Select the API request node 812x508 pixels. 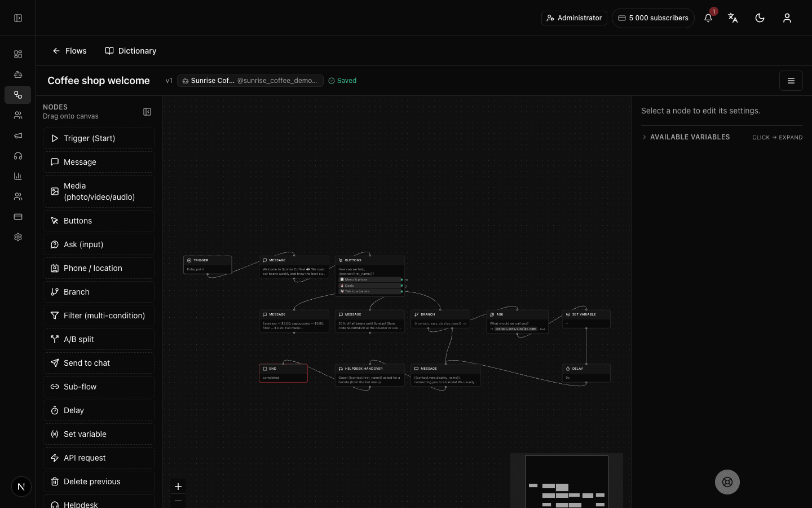[x=99, y=458]
